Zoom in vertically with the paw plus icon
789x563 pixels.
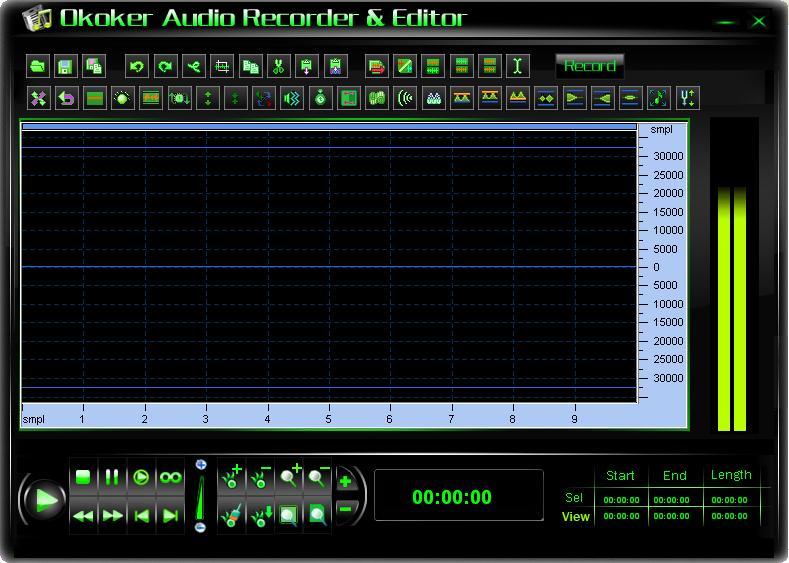click(231, 477)
